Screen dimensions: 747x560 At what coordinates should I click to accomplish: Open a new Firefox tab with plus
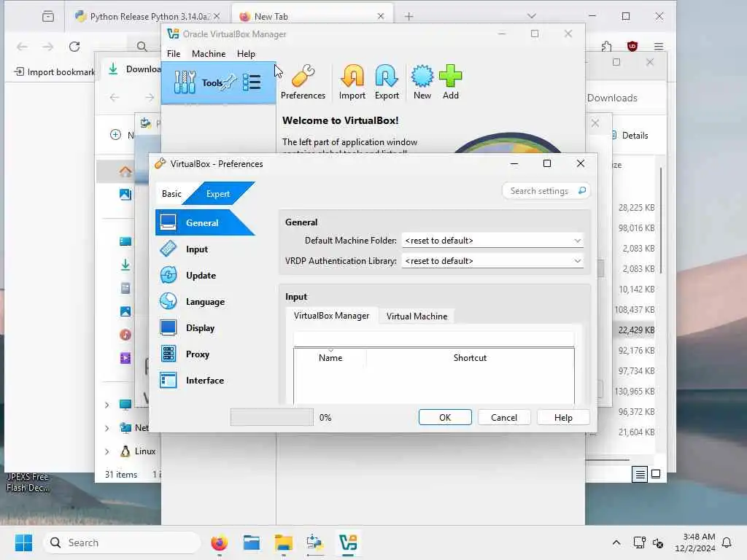tap(409, 16)
